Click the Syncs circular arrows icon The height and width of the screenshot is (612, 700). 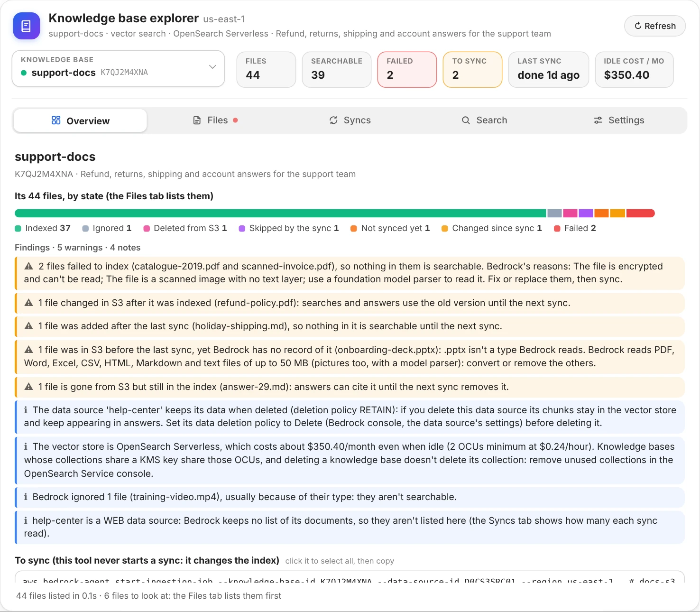[333, 121]
